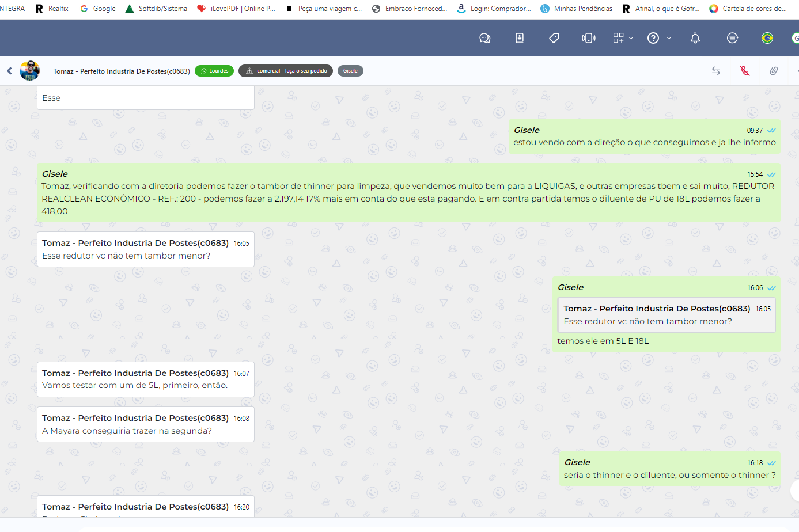Go back using the left chevron arrow
Screen dimensions: 799x532
click(x=9, y=71)
